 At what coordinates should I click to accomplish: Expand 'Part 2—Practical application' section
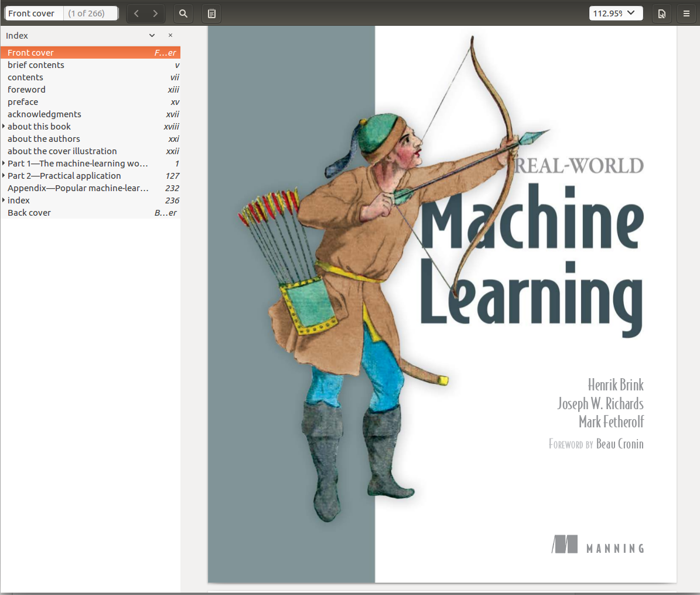pos(4,176)
